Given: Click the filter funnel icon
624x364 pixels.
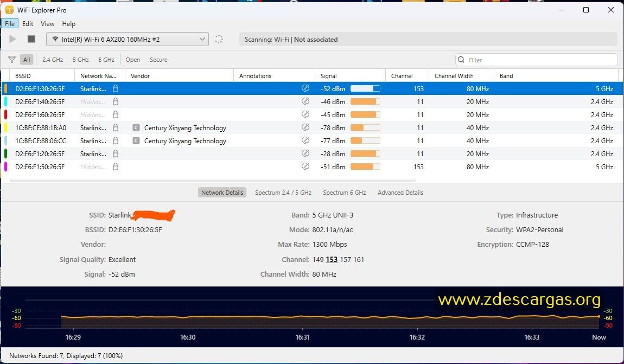Looking at the screenshot, I should click(12, 60).
